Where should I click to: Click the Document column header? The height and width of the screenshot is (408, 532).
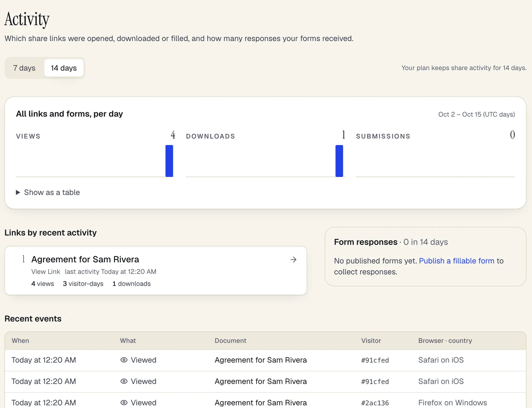(x=231, y=341)
